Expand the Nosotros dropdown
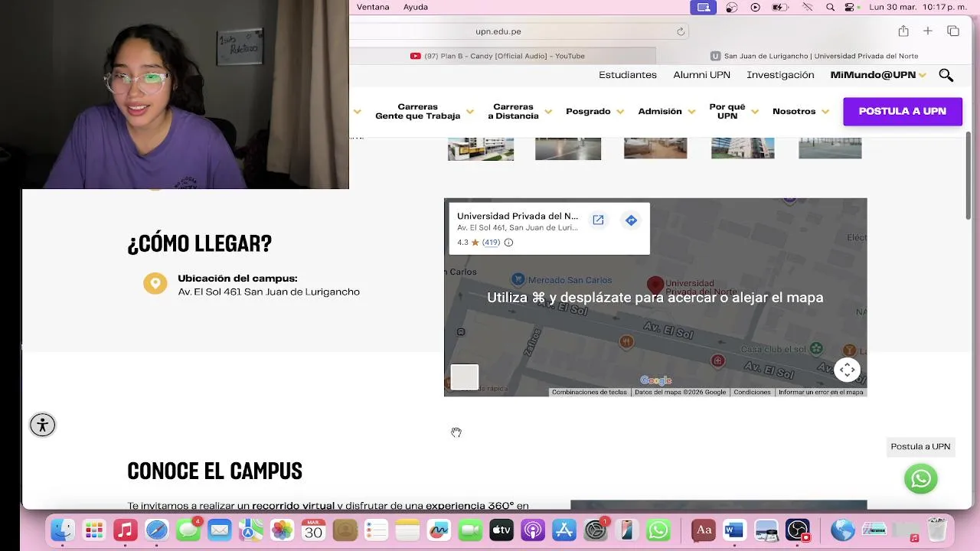 [801, 112]
